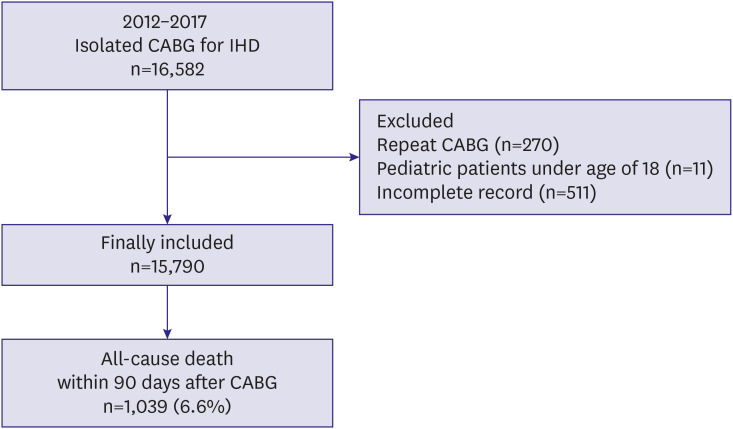
Task: Select the Incomplete record (n=511) line
Action: click(487, 193)
